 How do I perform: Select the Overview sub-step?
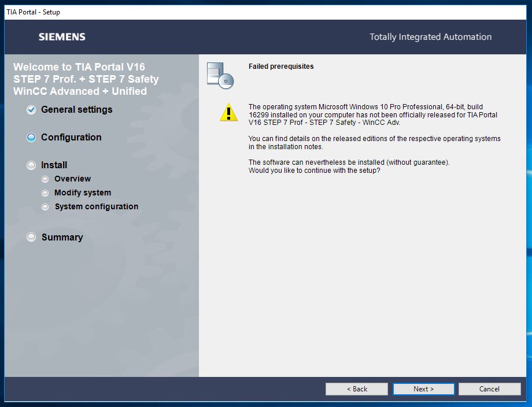point(72,179)
